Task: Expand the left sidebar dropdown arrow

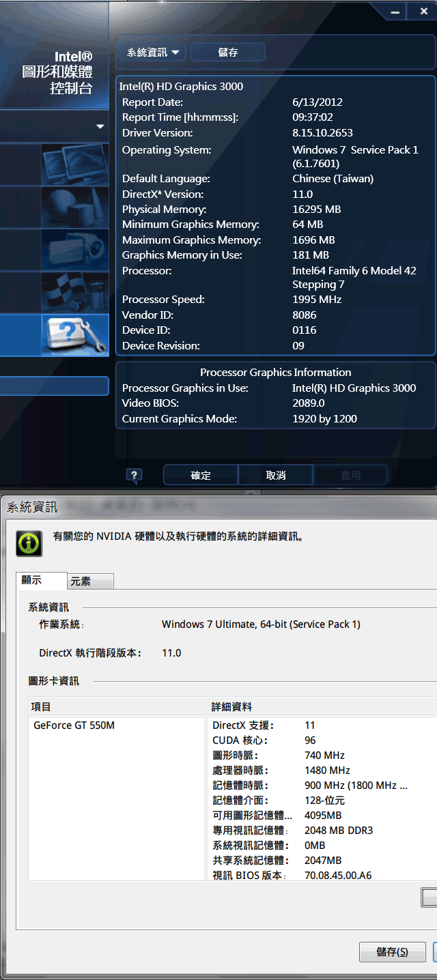Action: (100, 126)
